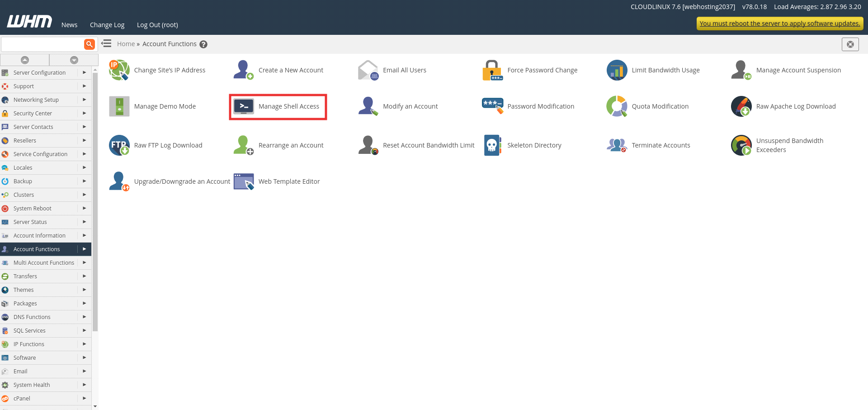
Task: Open the Manage Account Suspension icon
Action: pyautogui.click(x=741, y=70)
